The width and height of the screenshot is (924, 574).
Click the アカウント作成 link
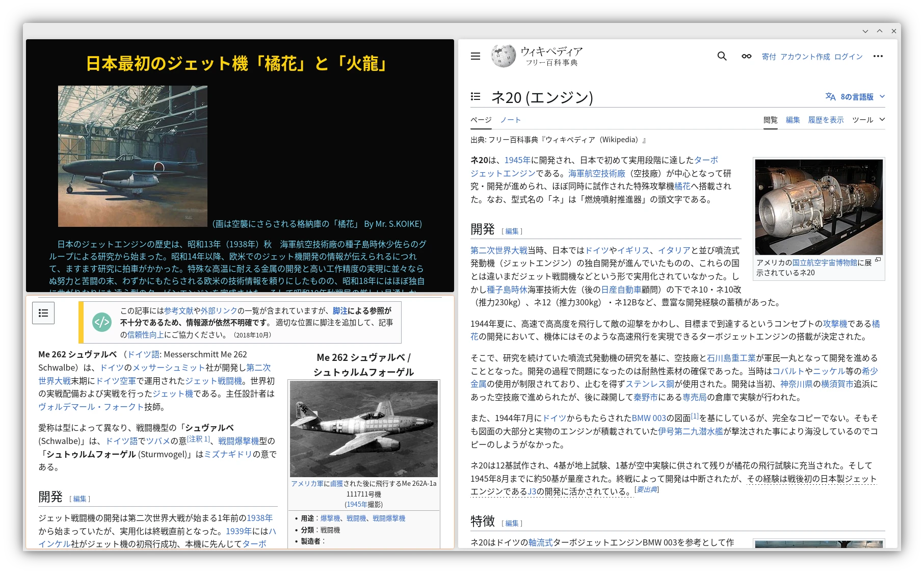tap(805, 57)
